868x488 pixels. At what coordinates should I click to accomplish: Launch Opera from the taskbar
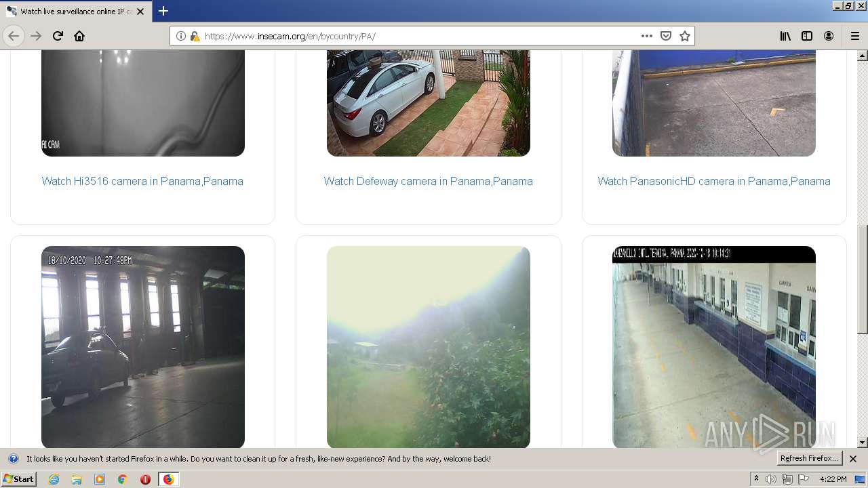click(x=145, y=479)
